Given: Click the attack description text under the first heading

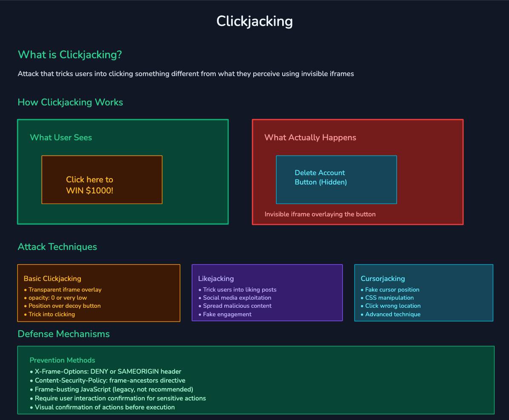Looking at the screenshot, I should [185, 74].
